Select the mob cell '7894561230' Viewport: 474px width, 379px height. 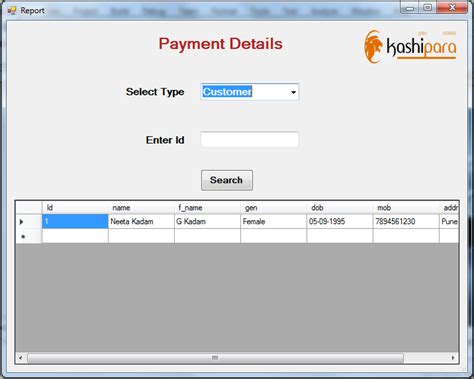(406, 222)
